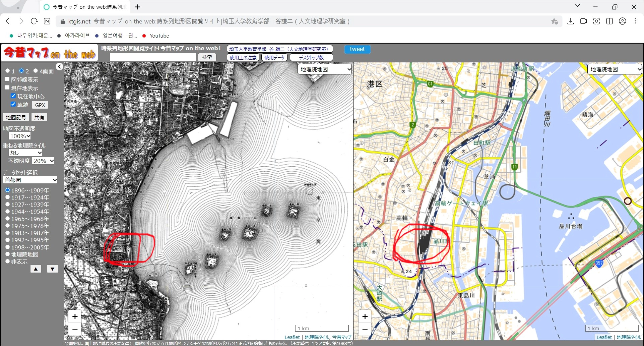Open the browser three-dot menu
644x346 pixels.
point(635,21)
